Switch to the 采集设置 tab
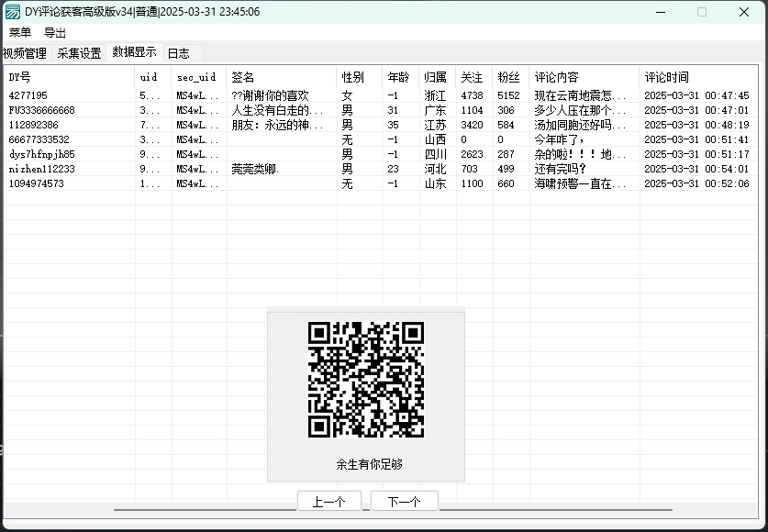This screenshot has width=768, height=532. pos(79,53)
